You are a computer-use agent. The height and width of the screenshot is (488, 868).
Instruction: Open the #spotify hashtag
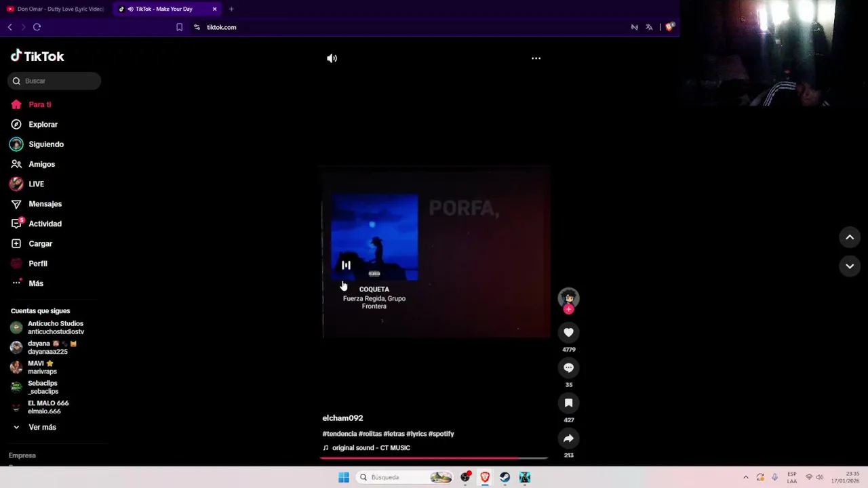click(x=441, y=434)
